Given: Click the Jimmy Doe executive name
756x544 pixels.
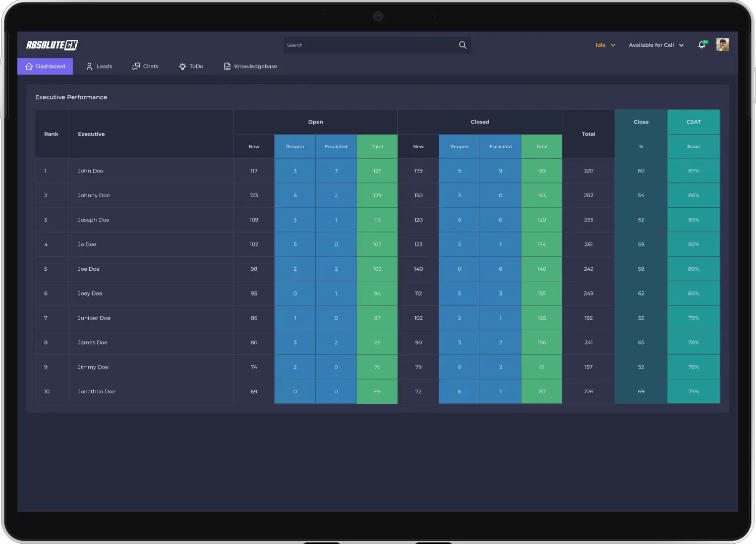Looking at the screenshot, I should (x=93, y=367).
